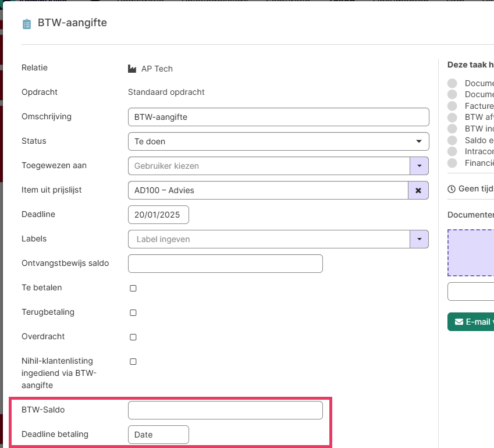Click the status circle next to Intraco
This screenshot has height=448, width=494.
coord(452,152)
